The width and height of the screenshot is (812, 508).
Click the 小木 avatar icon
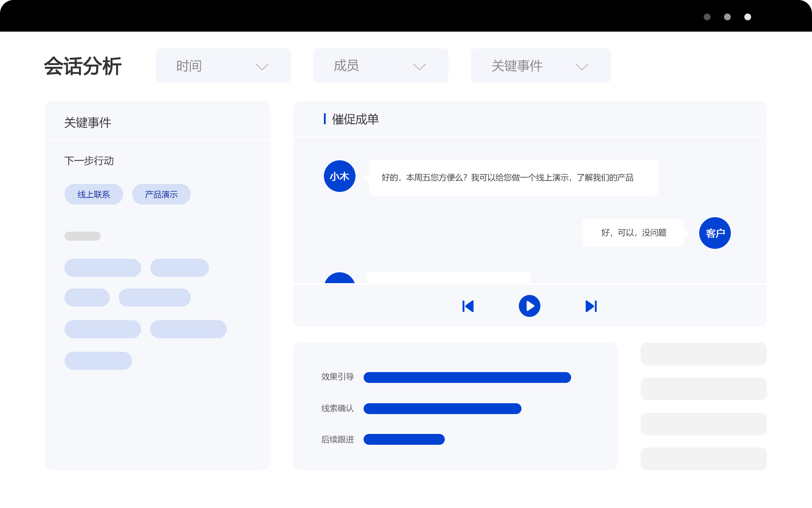click(339, 176)
